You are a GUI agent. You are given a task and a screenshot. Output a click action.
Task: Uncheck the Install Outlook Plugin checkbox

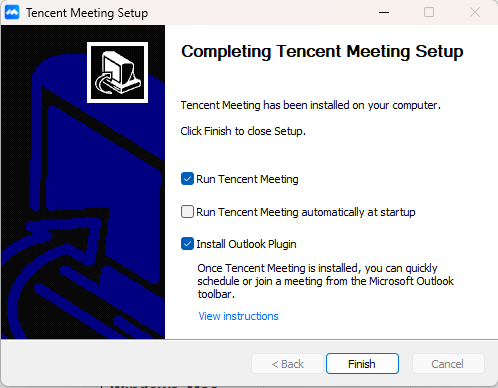[x=187, y=244]
